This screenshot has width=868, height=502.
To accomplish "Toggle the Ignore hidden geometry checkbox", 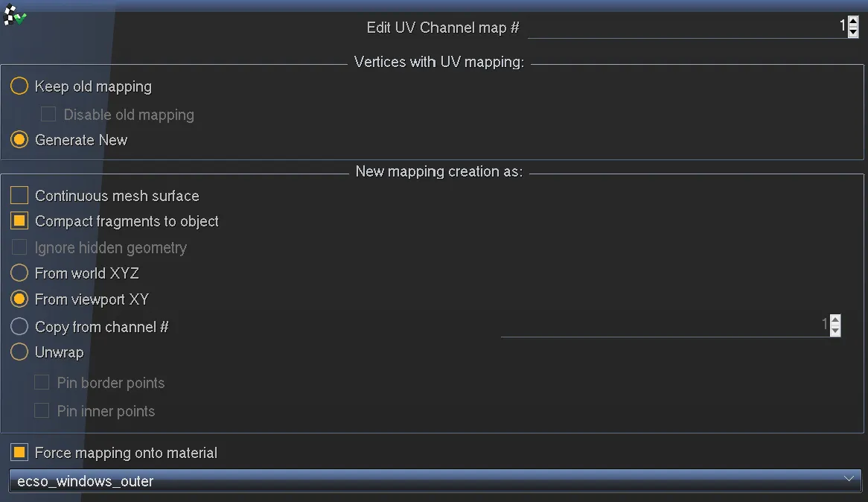I will click(x=19, y=247).
